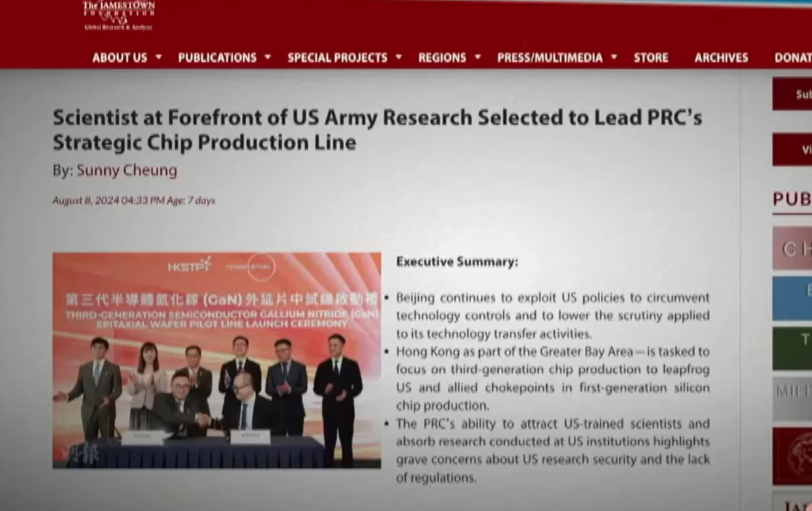Open the blue sidebar publication tile

[x=792, y=298]
